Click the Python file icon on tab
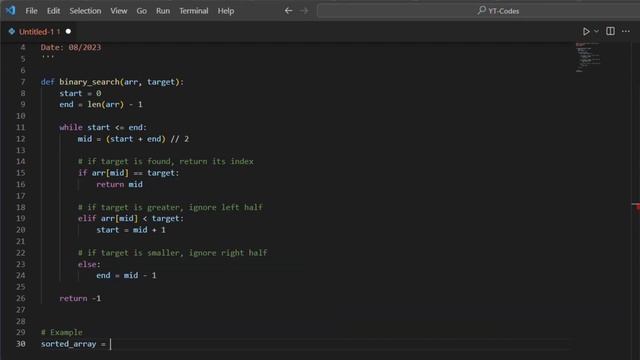The image size is (640, 360). (11, 31)
